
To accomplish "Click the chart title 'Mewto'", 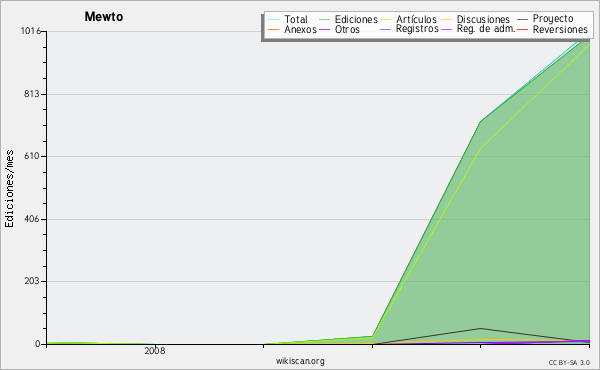I will (104, 17).
